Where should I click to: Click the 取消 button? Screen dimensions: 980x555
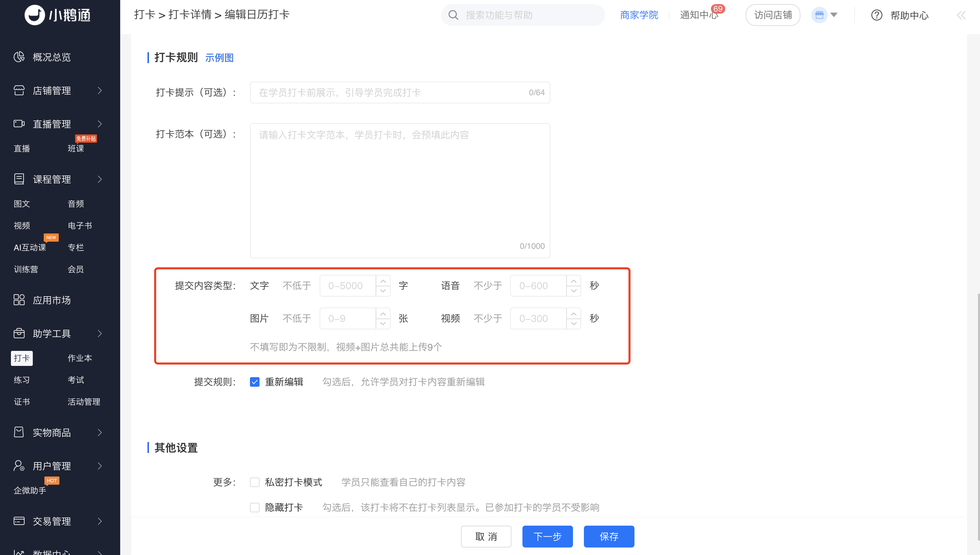(486, 536)
